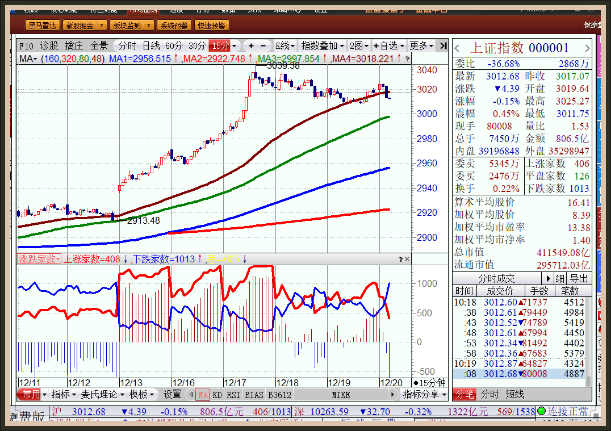The width and height of the screenshot is (611, 431).
Task: Click the 12/18 date marker on the time axis
Action: tap(287, 383)
